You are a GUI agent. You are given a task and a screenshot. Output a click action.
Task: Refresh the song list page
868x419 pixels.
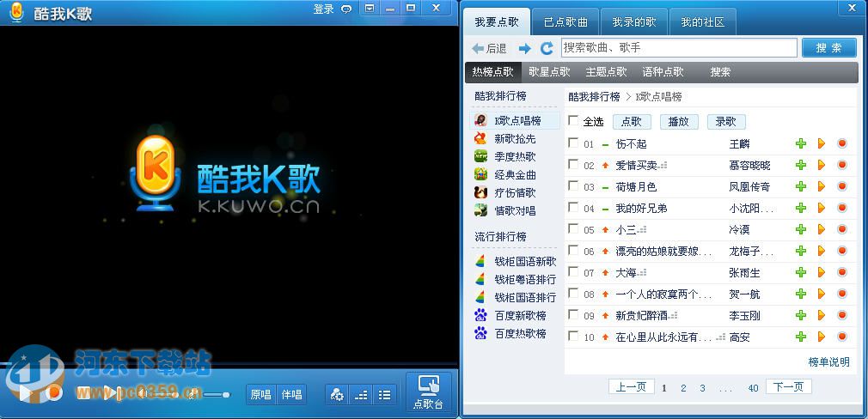(x=547, y=48)
